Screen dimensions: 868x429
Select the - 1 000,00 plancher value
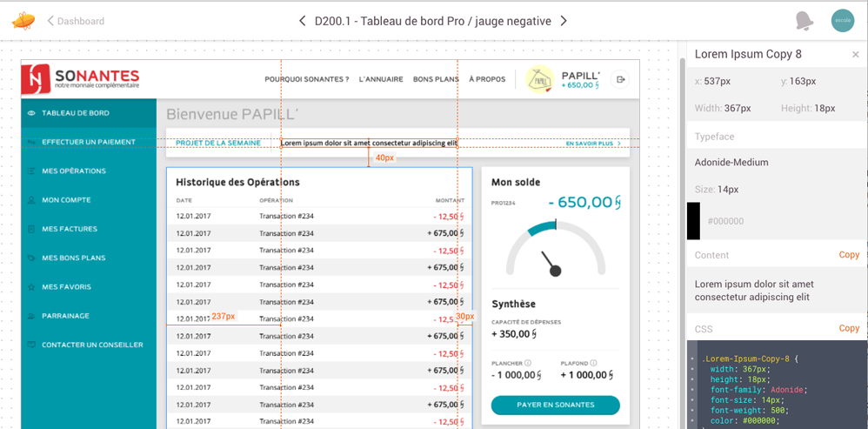[516, 375]
